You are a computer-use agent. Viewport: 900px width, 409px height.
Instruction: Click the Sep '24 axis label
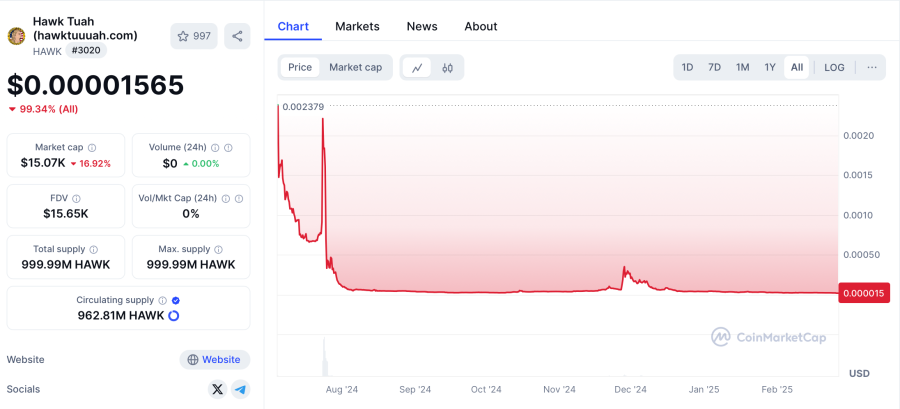click(415, 389)
